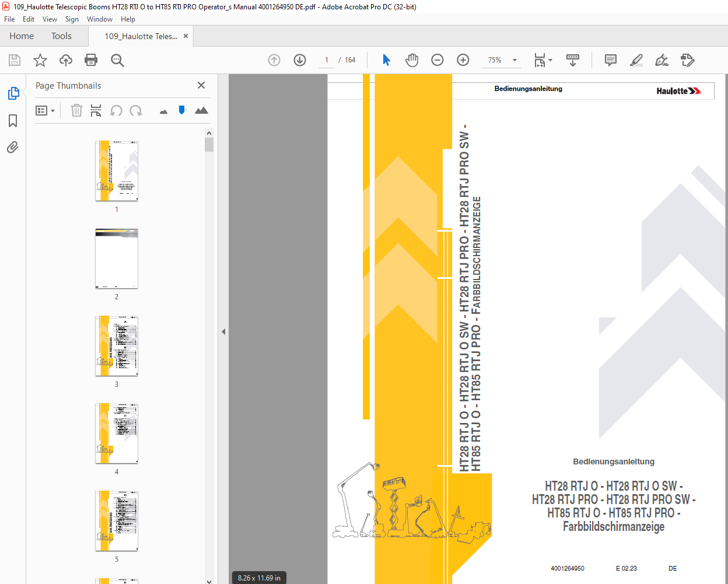Open thumbnail options menu dropdown
Viewport: 728px width, 584px height.
pos(45,110)
